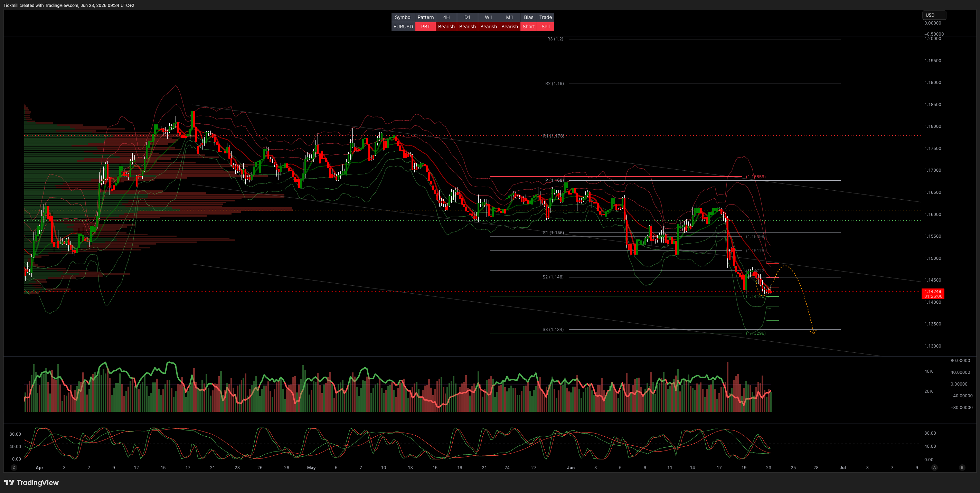This screenshot has height=493, width=980.
Task: Click the Sell trade cell
Action: [546, 27]
